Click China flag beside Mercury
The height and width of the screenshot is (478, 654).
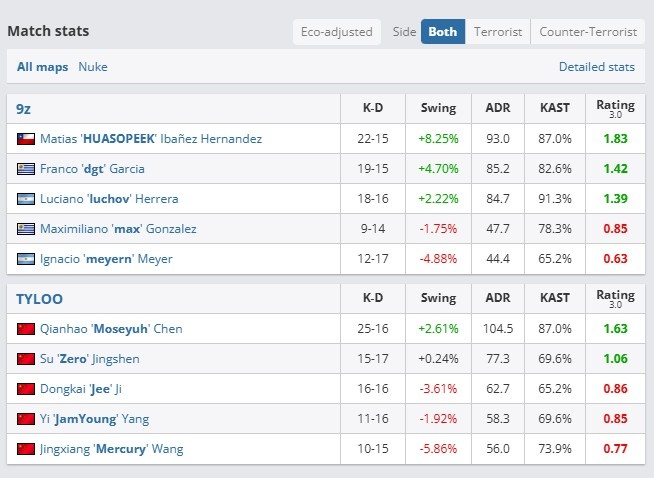point(26,449)
